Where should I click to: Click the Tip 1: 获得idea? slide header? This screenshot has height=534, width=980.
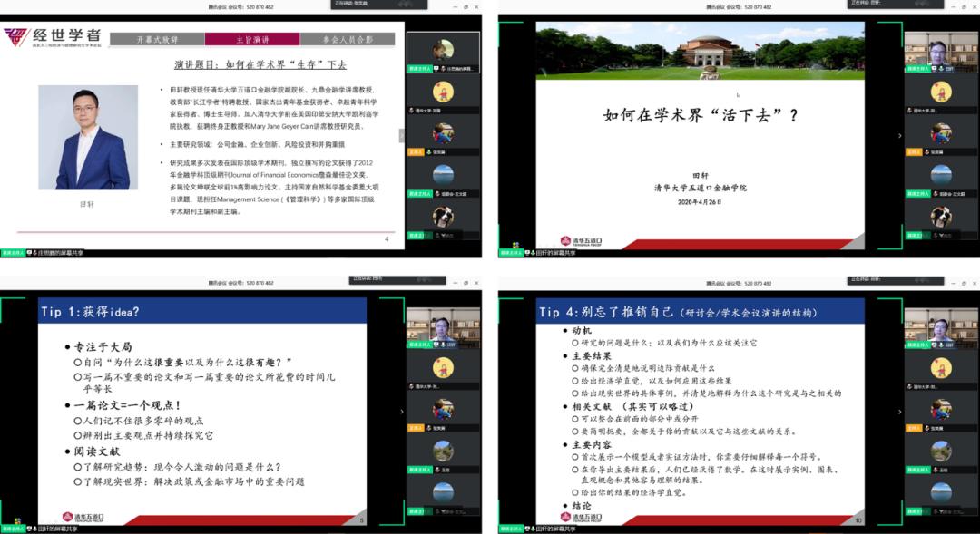[201, 311]
